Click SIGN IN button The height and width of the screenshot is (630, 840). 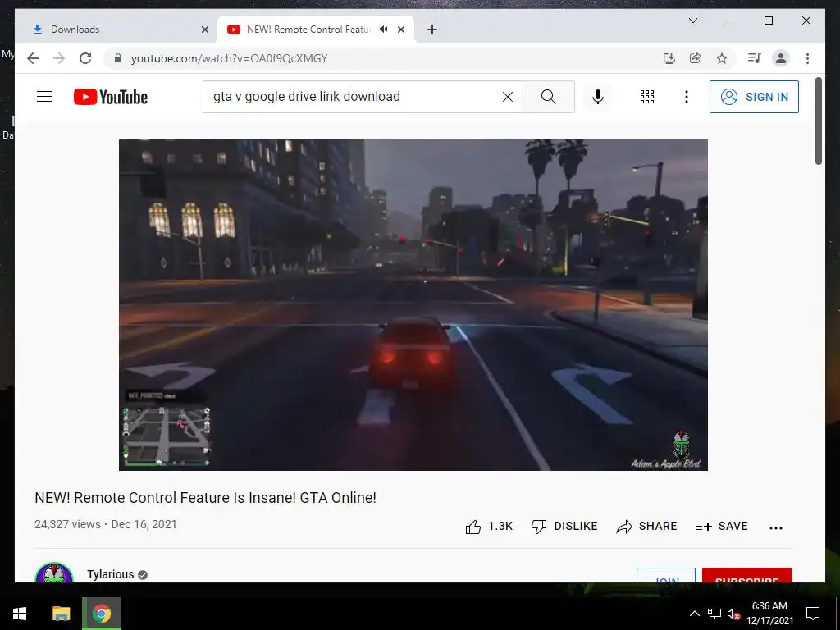pyautogui.click(x=754, y=97)
